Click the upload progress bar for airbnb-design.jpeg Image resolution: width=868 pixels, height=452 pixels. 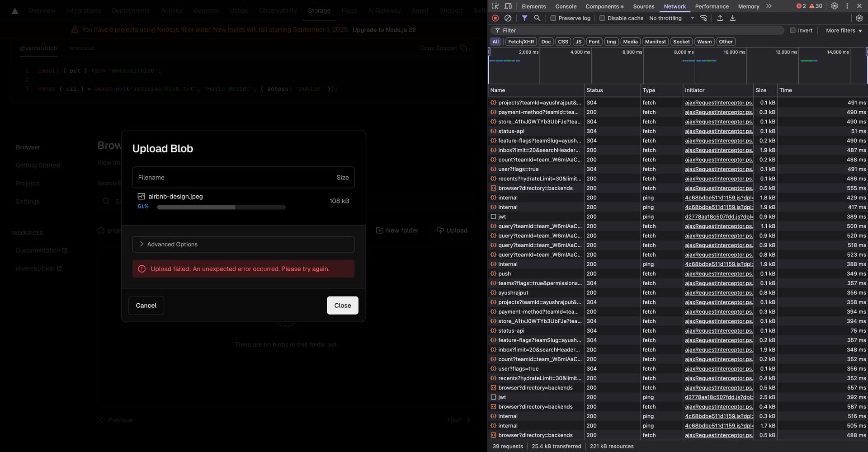tap(222, 207)
